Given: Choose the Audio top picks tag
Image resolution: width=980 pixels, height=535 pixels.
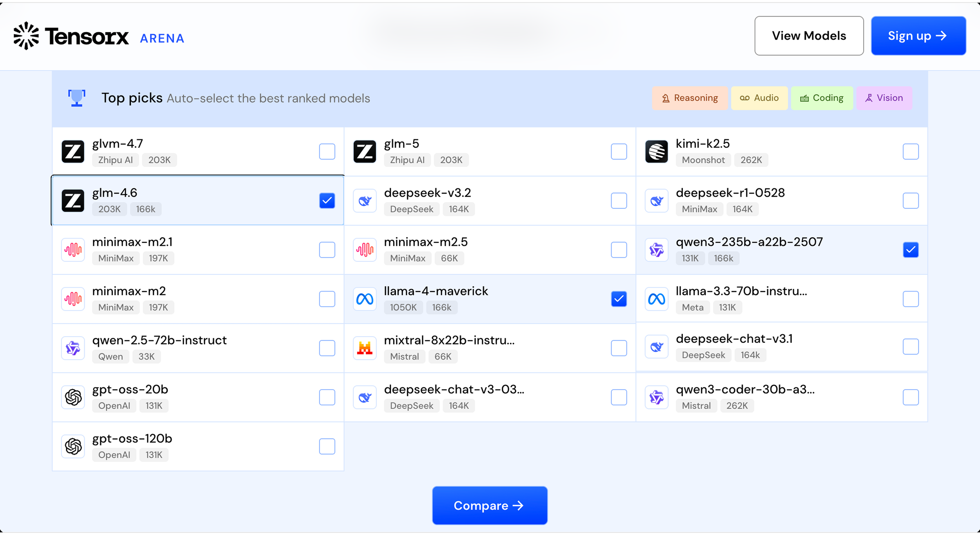Looking at the screenshot, I should 759,98.
